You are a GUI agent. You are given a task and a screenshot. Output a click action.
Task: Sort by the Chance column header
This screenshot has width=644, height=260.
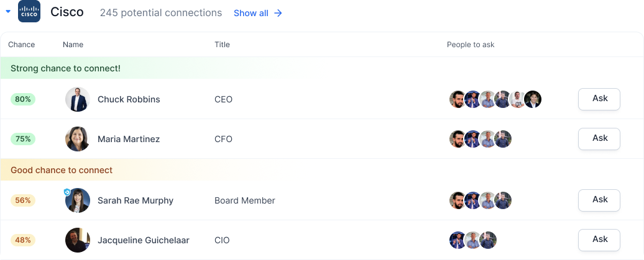21,45
